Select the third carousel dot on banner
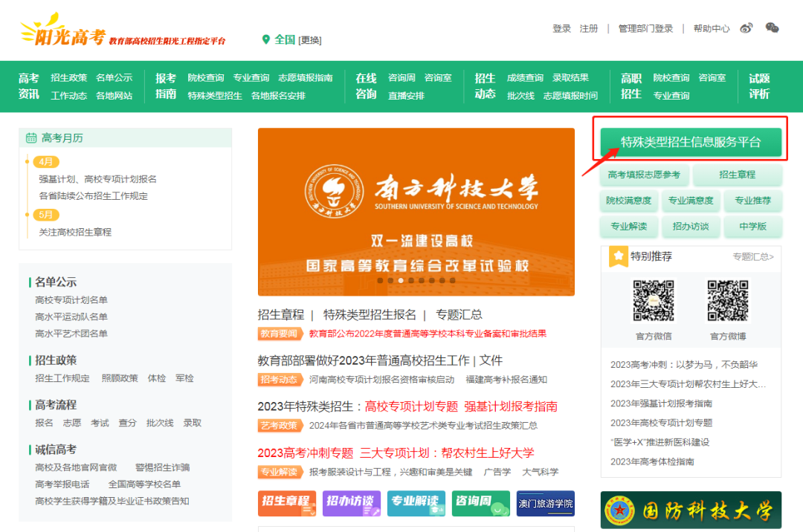This screenshot has width=803, height=532. [401, 280]
